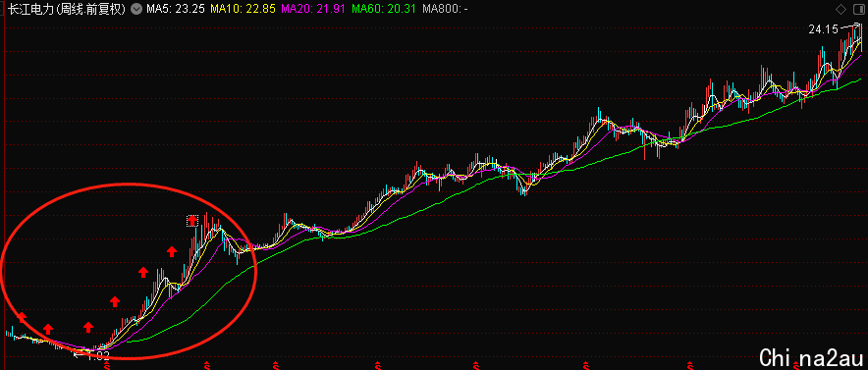Click the rightmost dividend $ marker near watermark
The height and width of the screenshot is (370, 868).
796,366
